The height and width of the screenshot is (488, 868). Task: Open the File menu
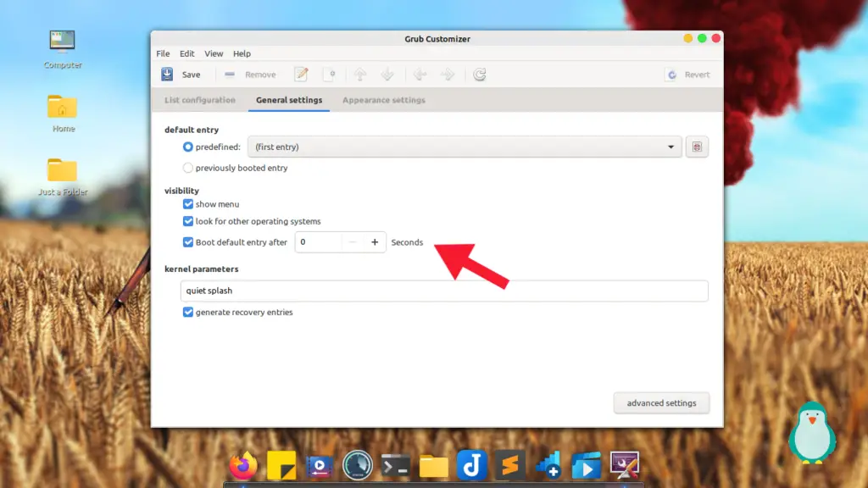pos(163,53)
